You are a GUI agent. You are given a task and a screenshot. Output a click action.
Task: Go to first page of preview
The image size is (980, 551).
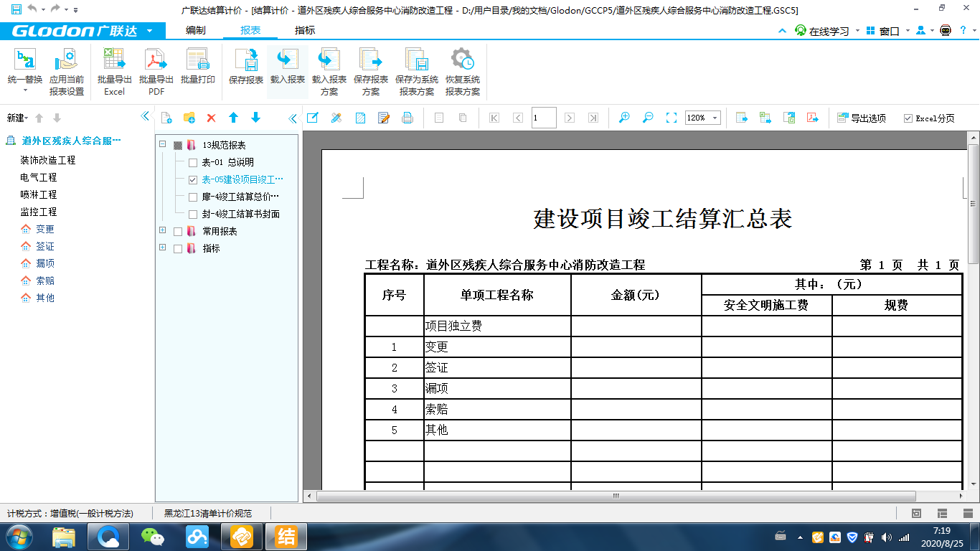[494, 118]
